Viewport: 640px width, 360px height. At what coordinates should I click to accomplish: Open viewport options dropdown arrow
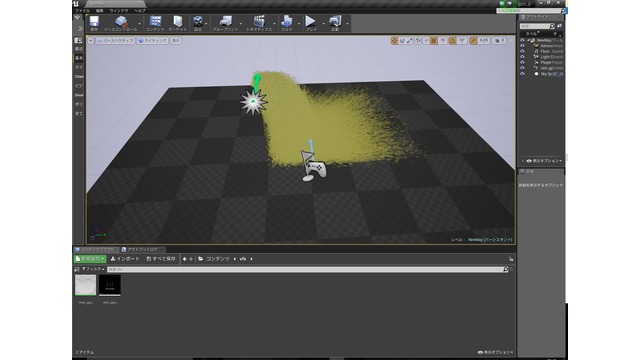[91, 40]
